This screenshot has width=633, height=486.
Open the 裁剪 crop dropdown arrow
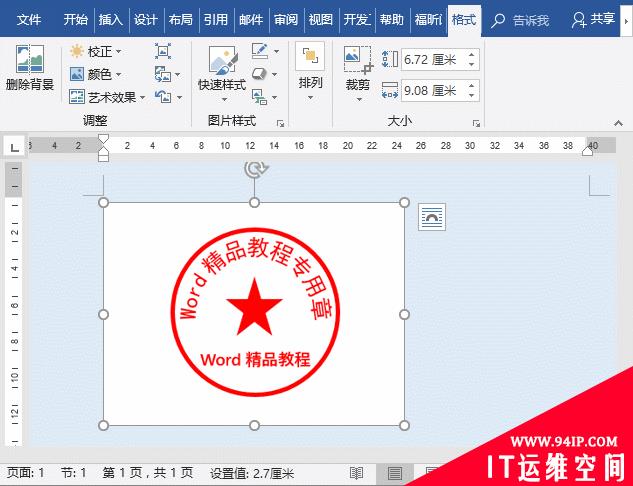[359, 99]
